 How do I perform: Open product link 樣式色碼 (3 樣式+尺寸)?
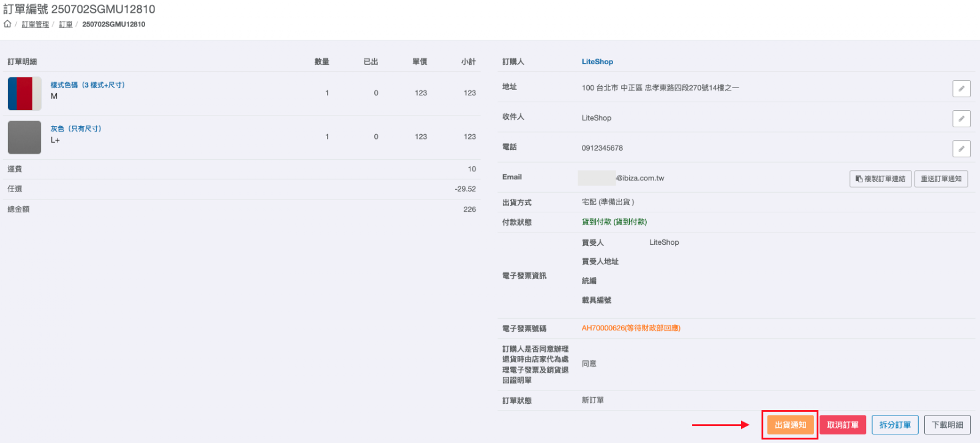point(88,85)
